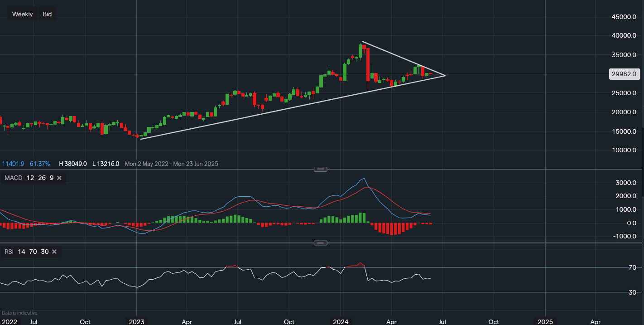Click the resize handle above the RSI pane

[320, 243]
